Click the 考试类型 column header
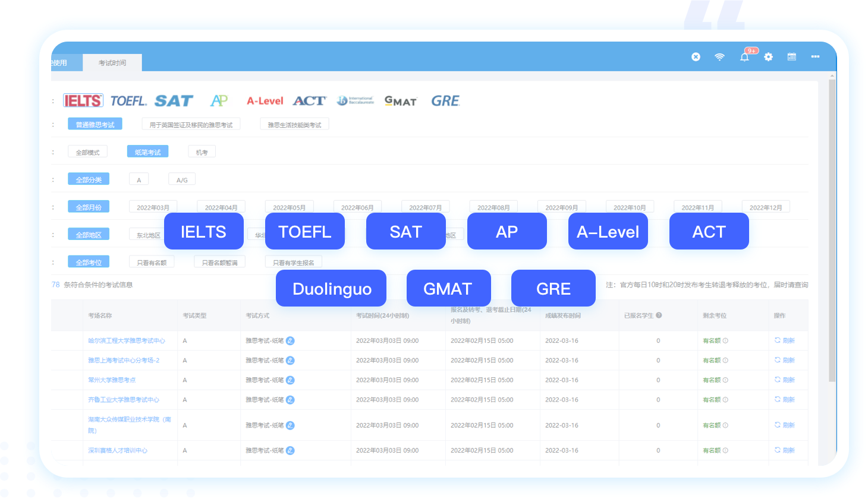The image size is (868, 499). (x=194, y=315)
